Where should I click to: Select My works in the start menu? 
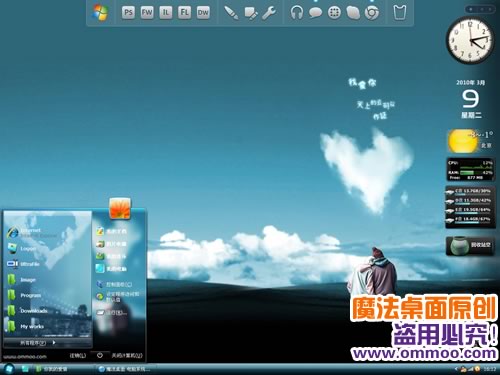pos(26,326)
